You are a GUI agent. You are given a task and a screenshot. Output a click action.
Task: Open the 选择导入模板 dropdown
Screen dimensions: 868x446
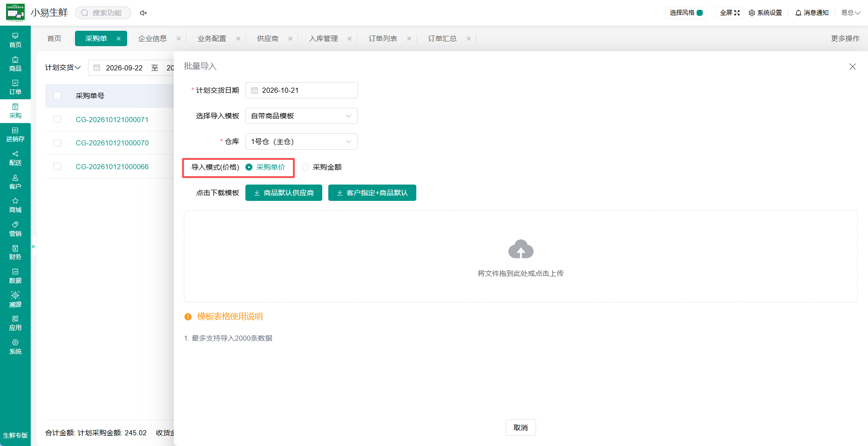click(301, 116)
